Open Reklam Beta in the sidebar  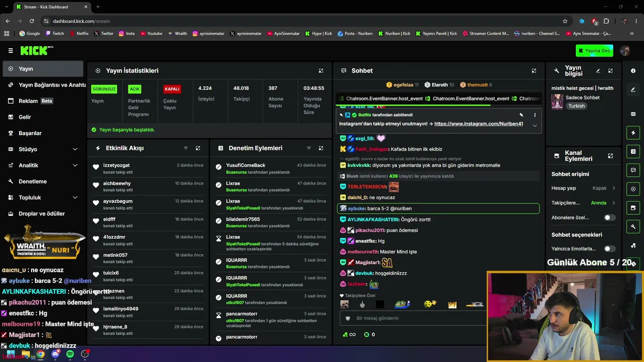coord(43,101)
